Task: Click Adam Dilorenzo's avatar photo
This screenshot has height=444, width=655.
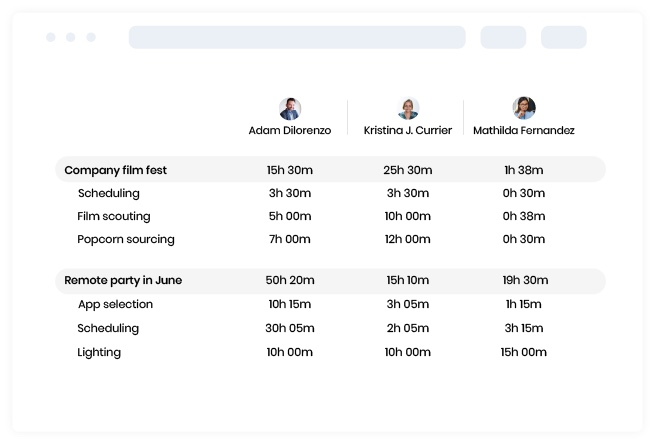Action: pyautogui.click(x=290, y=109)
